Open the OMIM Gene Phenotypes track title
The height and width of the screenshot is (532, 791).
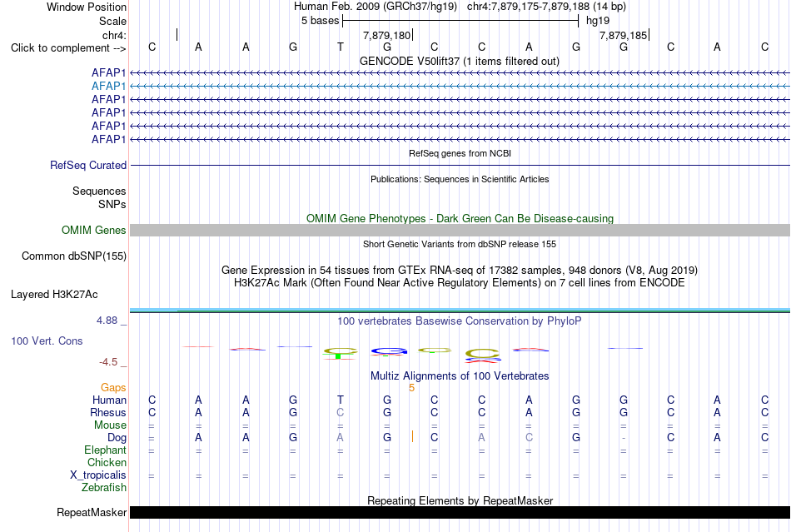[x=460, y=218]
